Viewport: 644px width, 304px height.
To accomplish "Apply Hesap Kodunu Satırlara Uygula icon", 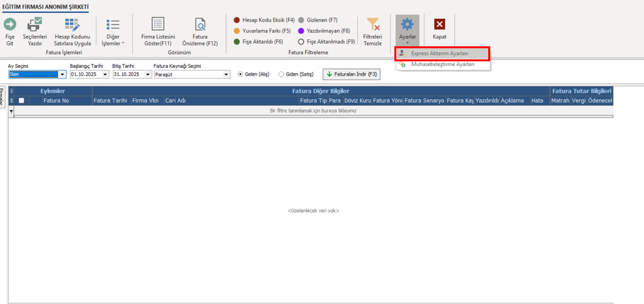I will (72, 25).
